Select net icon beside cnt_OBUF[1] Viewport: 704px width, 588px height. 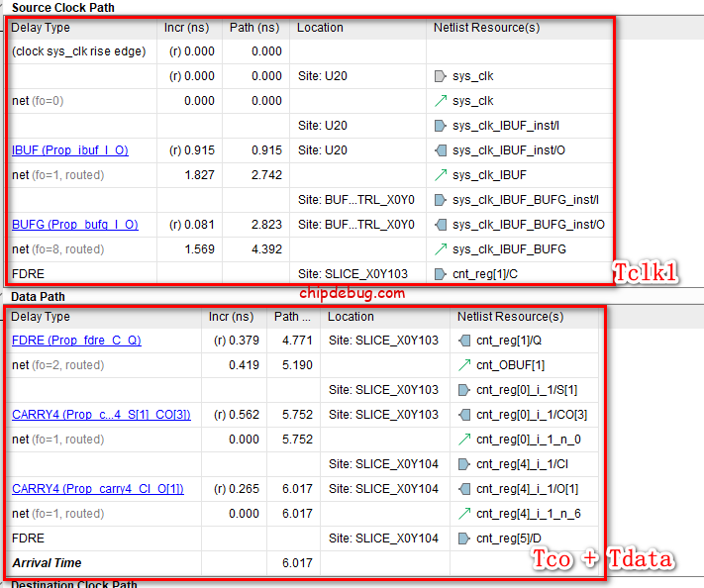pos(464,365)
